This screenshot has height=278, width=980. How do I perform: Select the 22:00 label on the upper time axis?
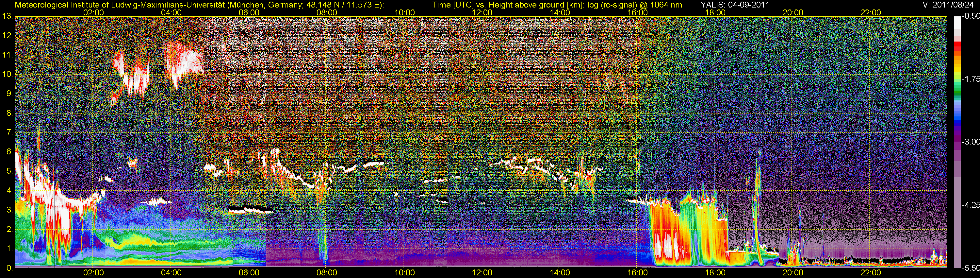tap(871, 12)
